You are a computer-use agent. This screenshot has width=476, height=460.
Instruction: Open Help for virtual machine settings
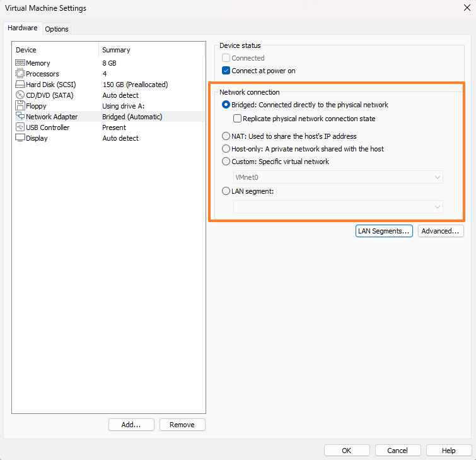(449, 451)
